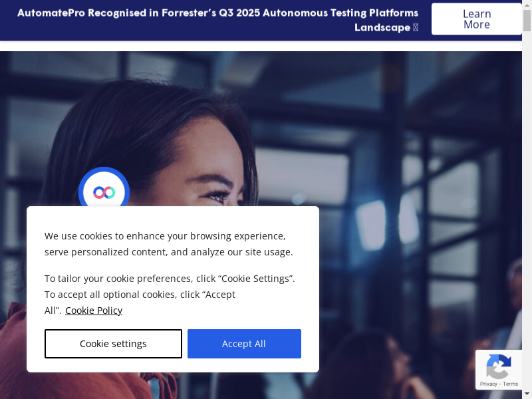Follow the Cookie Policy link
Viewport: 532px width, 399px height.
click(94, 311)
